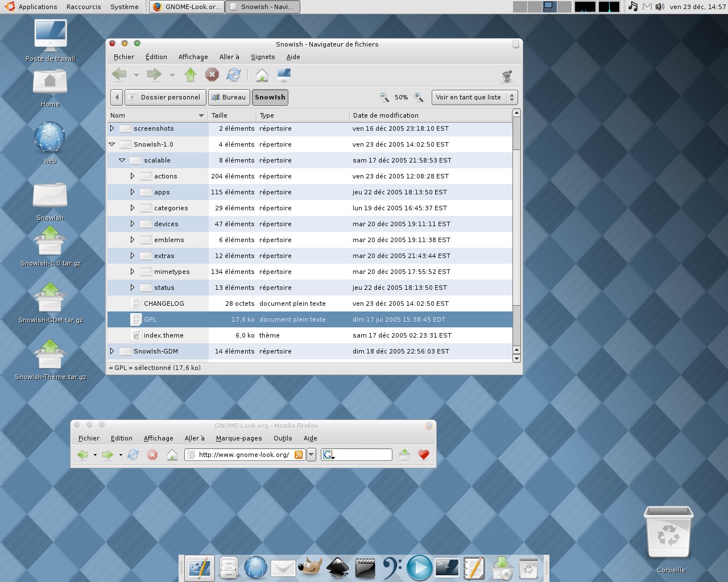Viewport: 728px width, 582px height.
Task: Open the Home folder via the toolbar house icon
Action: 262,74
